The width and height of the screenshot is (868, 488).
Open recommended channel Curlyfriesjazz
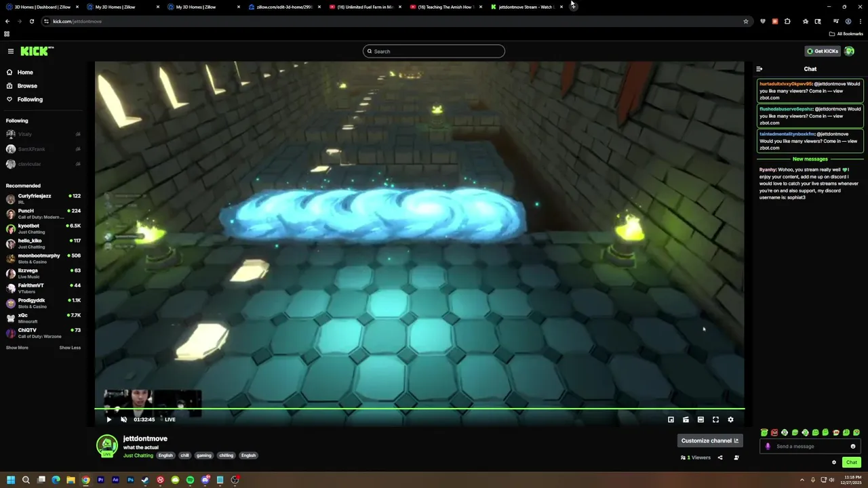point(43,199)
